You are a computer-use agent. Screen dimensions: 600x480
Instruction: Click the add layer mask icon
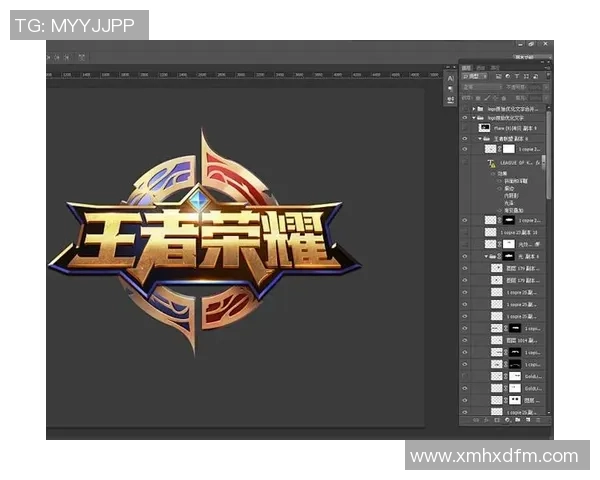pos(497,420)
